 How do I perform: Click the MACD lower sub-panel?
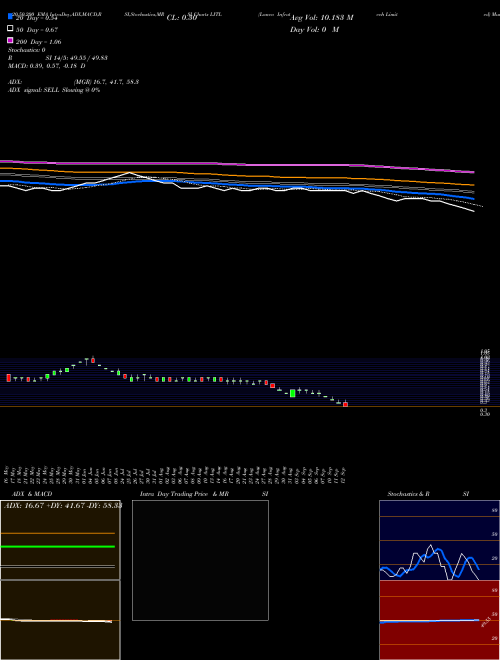(x=60, y=620)
